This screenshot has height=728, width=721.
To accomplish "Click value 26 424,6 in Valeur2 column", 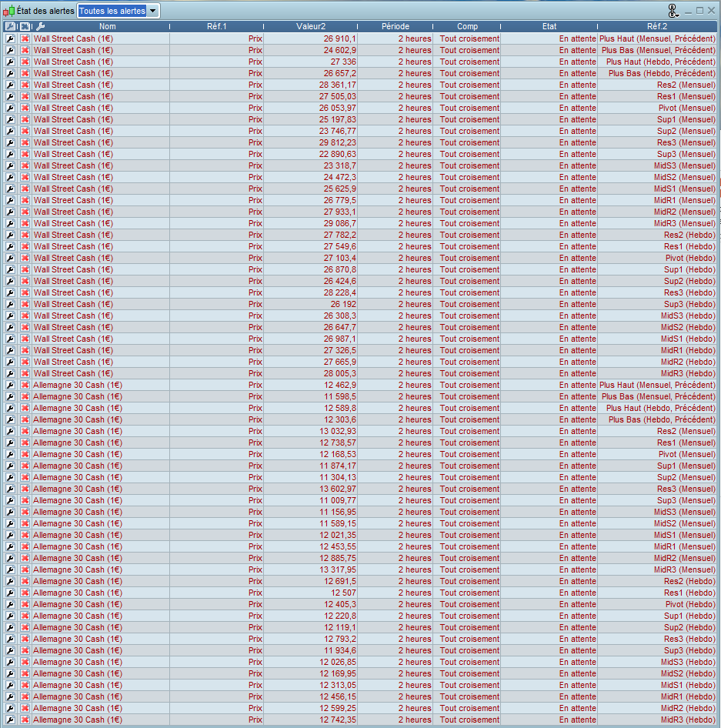I will tap(340, 281).
